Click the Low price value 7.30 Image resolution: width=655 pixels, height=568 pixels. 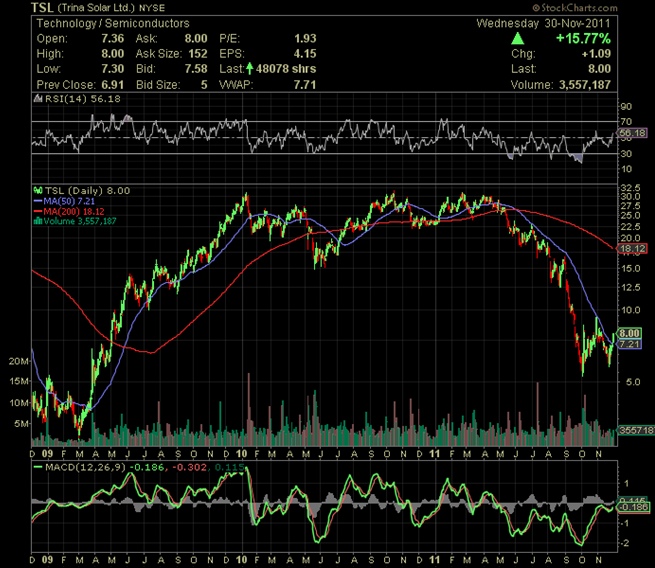click(x=113, y=69)
